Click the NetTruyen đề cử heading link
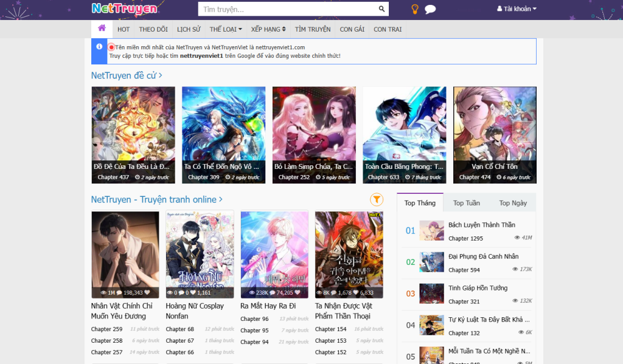This screenshot has width=623, height=364. tap(127, 75)
